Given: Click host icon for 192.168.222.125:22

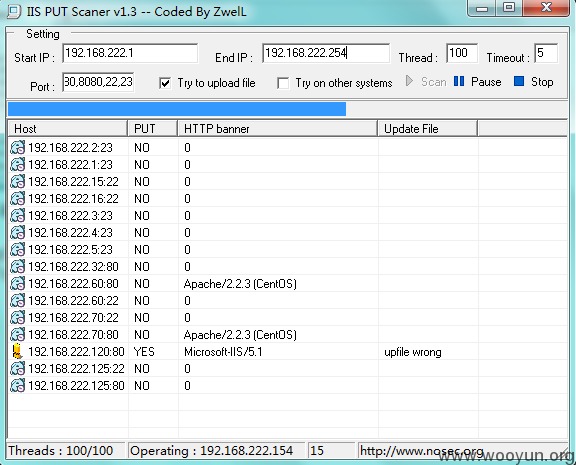Looking at the screenshot, I should 17,368.
